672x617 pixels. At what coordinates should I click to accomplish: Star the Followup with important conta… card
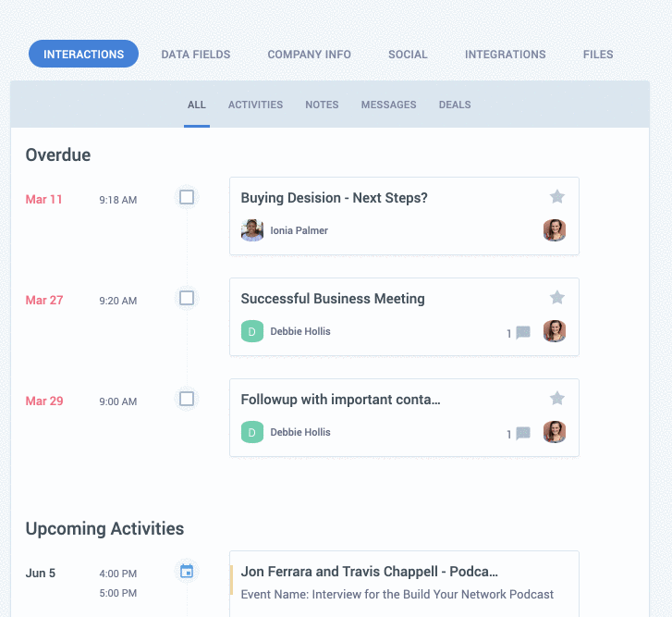pyautogui.click(x=556, y=399)
